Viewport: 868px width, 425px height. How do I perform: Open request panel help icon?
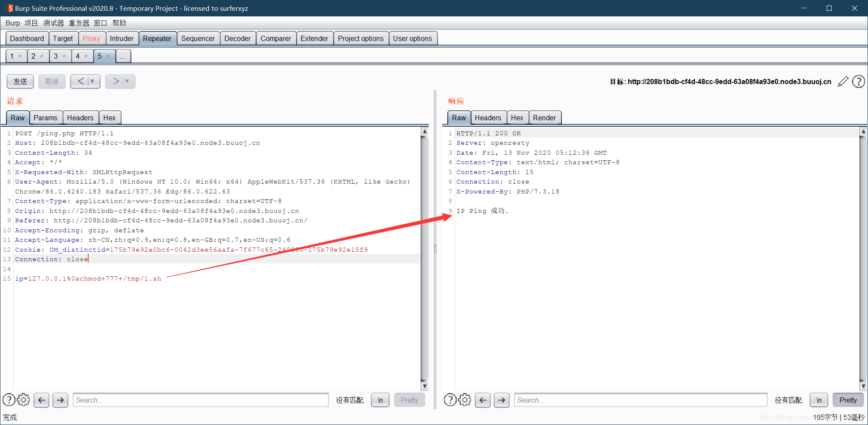point(9,400)
